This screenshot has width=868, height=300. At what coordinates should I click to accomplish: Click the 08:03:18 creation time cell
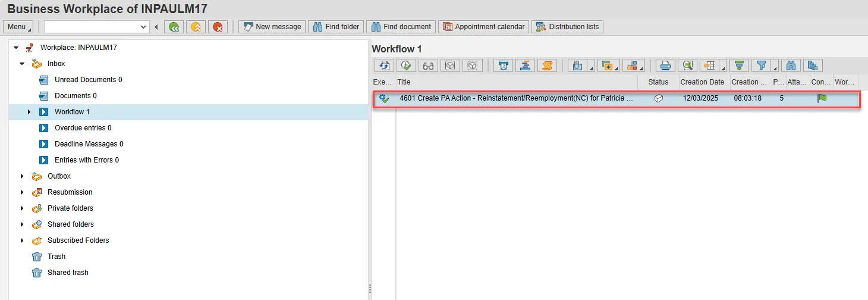point(747,98)
